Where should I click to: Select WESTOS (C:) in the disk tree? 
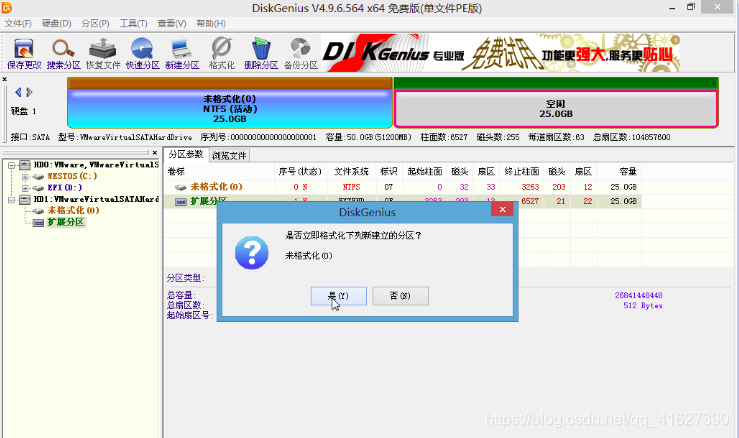click(72, 176)
